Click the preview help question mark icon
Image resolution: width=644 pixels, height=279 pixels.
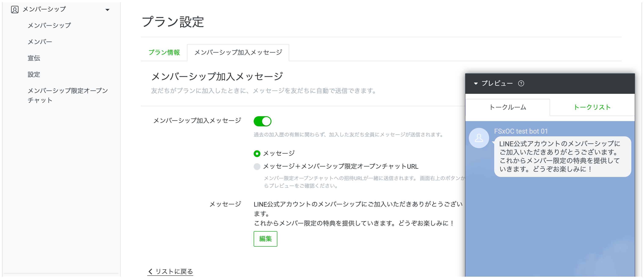[521, 83]
